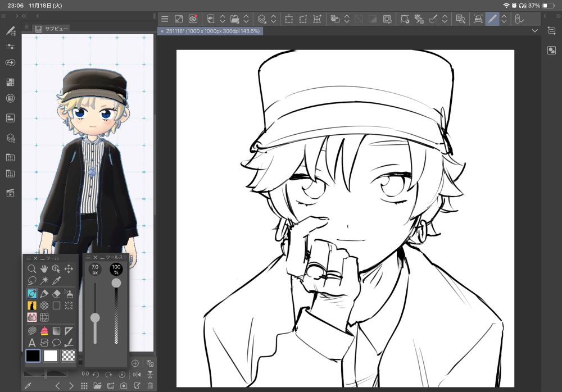This screenshot has height=392, width=562.
Task: Delete Sub View image with trash icon
Action: (x=150, y=386)
